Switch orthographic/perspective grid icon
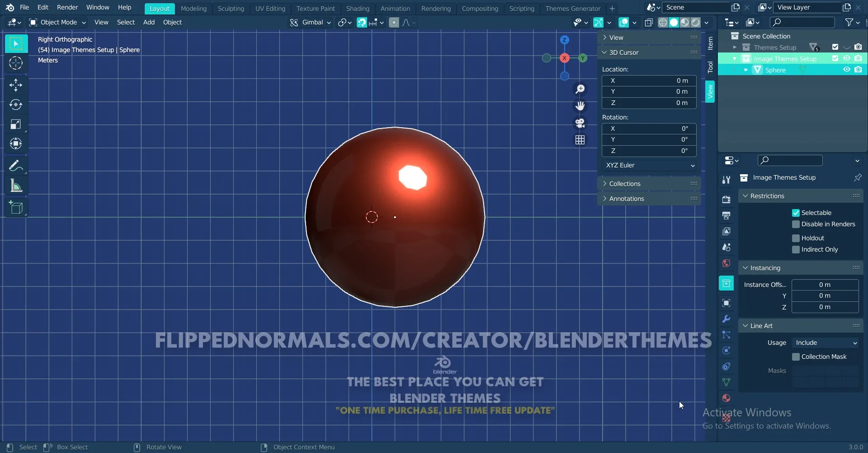 [580, 140]
